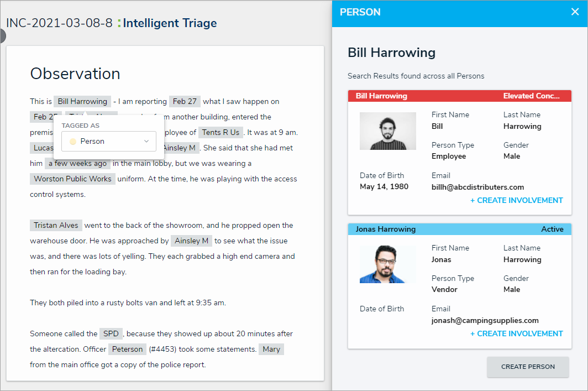The image size is (588, 391).
Task: Click Bill Harrowing's profile photo
Action: (387, 131)
